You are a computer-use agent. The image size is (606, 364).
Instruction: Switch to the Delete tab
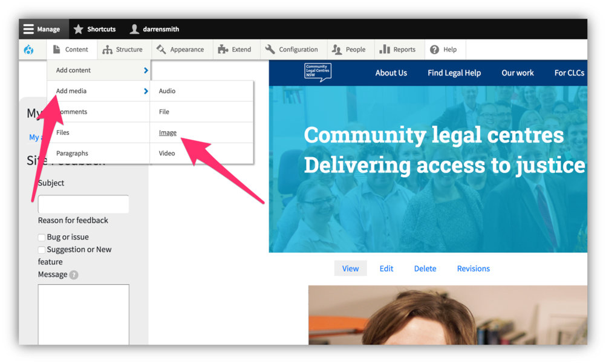tap(425, 268)
